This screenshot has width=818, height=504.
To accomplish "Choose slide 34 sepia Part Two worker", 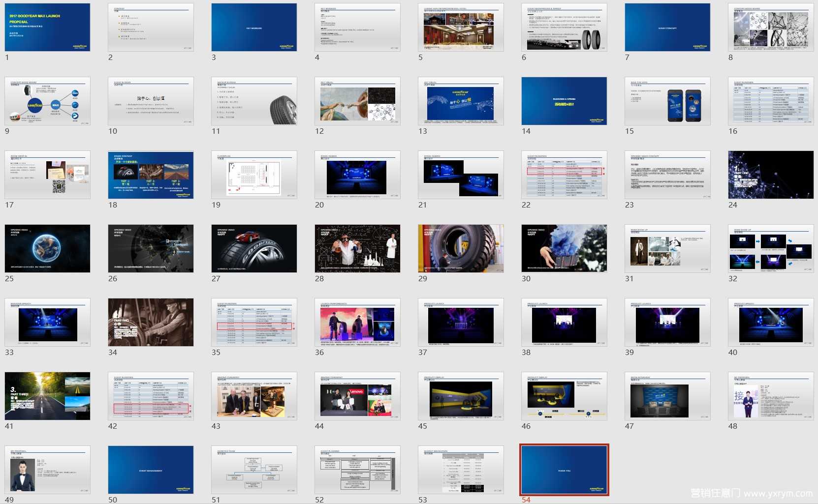I will 151,322.
